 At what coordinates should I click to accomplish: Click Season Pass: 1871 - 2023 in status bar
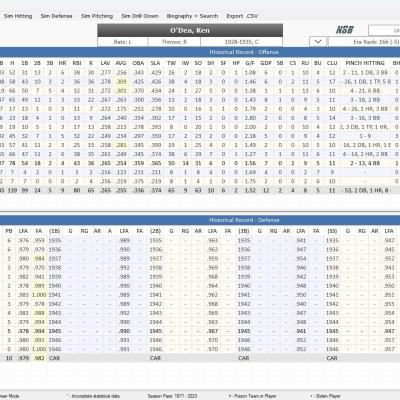tap(172, 396)
